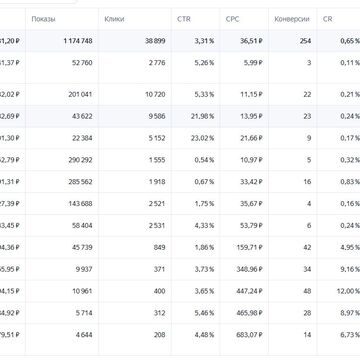Click the CTR column header
This screenshot has width=360, height=360.
point(184,19)
